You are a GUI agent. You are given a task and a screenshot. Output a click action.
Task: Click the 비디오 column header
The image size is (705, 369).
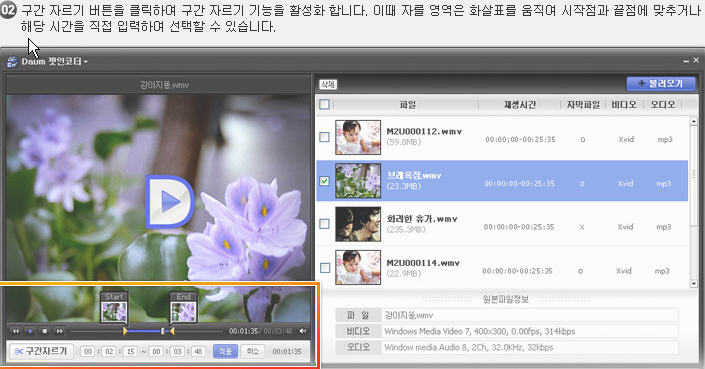coord(624,105)
